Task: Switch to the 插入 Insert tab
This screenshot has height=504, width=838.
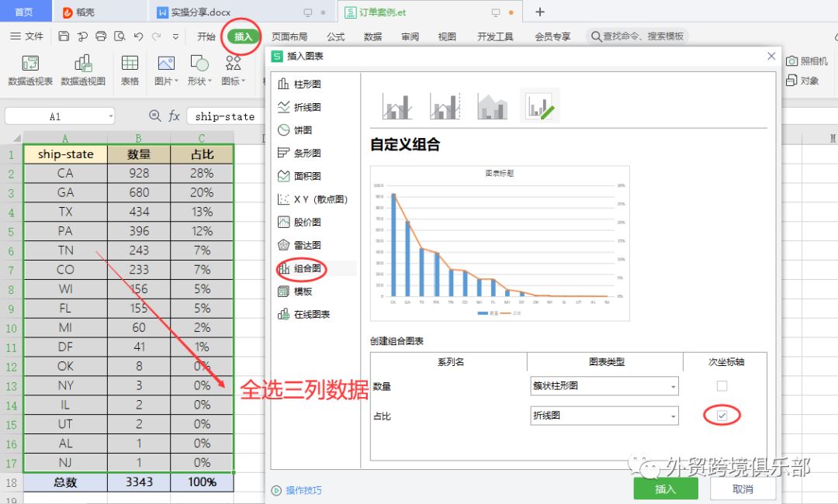Action: [243, 36]
